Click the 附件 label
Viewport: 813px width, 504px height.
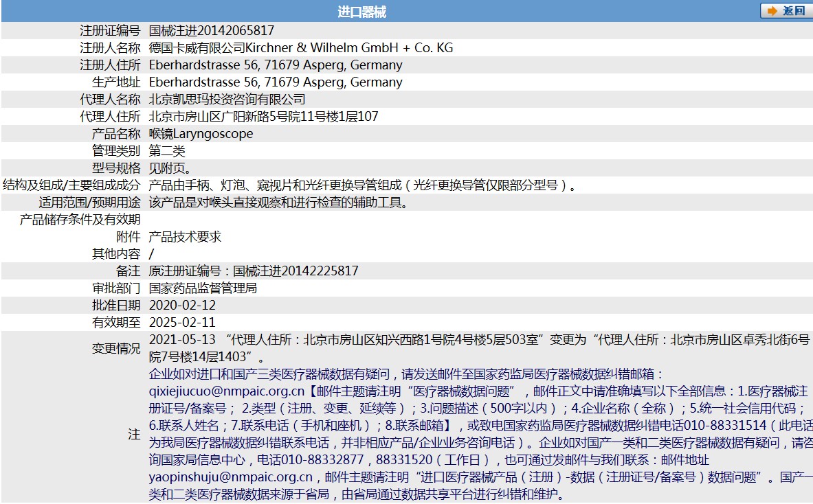pos(128,237)
